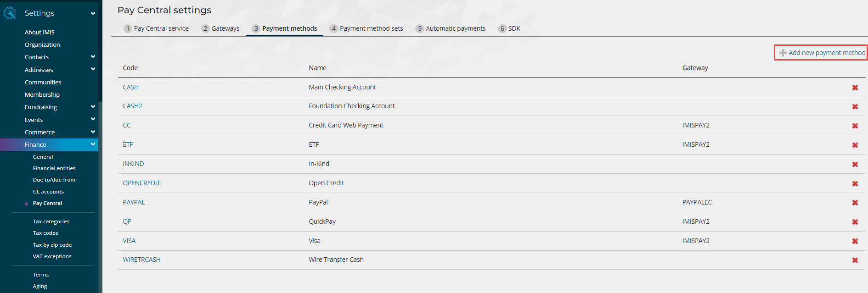Delete the Credit Card Web Payment method
Image resolution: width=868 pixels, height=293 pixels.
(855, 126)
